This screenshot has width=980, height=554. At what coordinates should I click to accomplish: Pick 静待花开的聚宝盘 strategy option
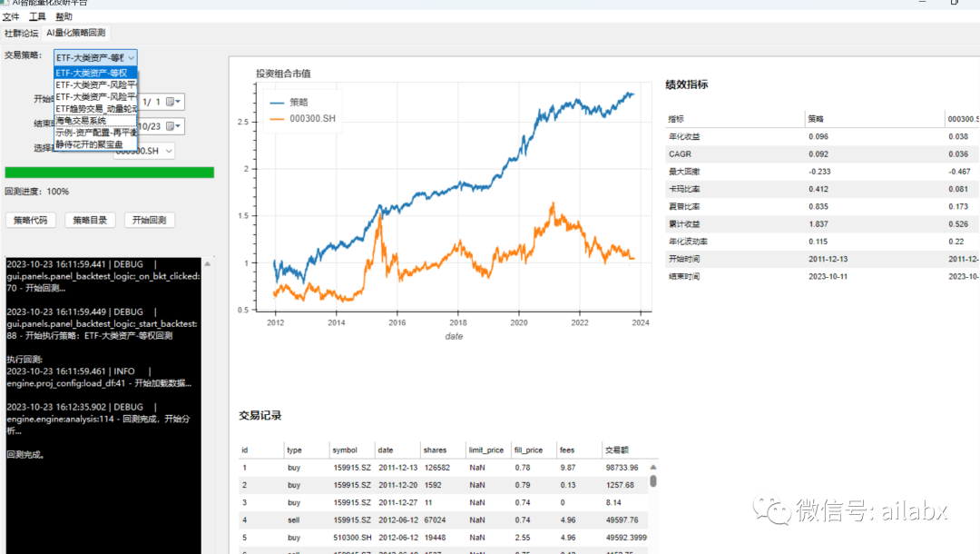(x=95, y=144)
